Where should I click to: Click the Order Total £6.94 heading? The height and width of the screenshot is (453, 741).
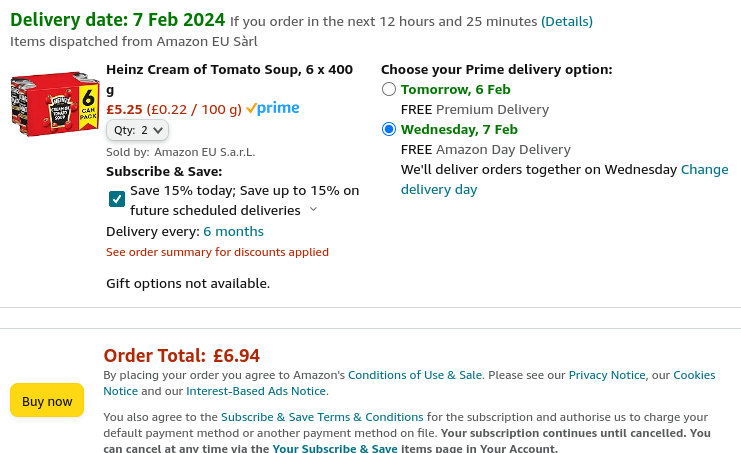click(x=182, y=355)
